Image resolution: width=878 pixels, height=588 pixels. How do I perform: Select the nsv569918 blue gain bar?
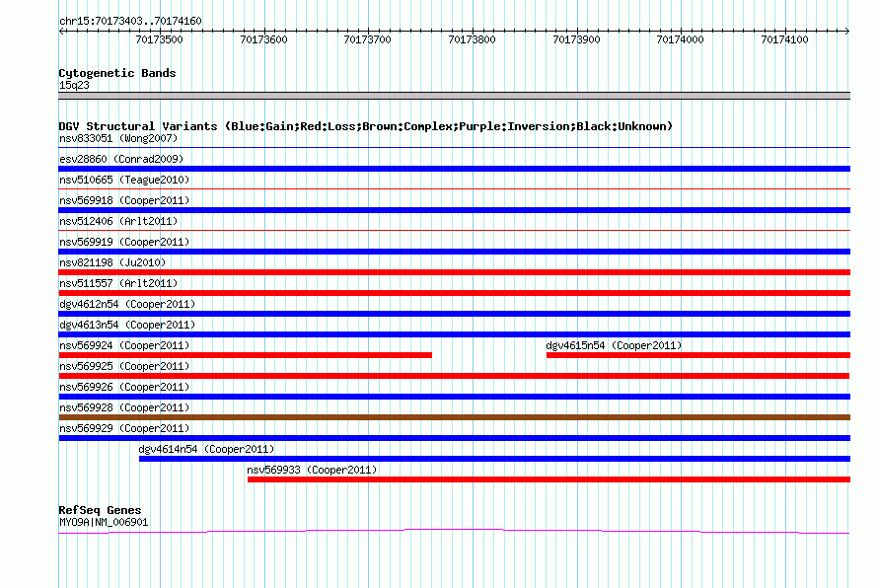click(454, 210)
